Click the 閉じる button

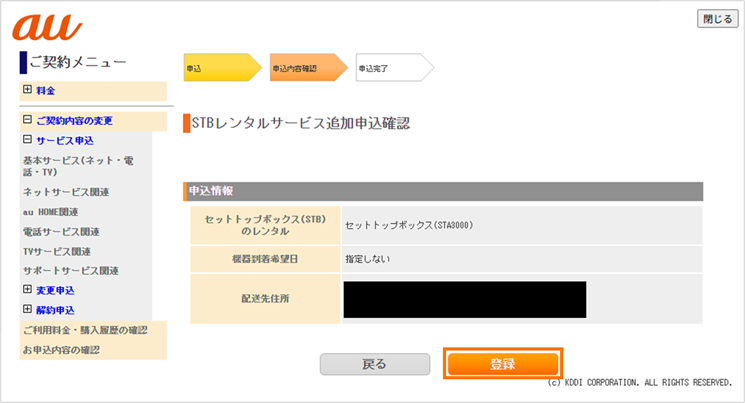click(x=716, y=19)
